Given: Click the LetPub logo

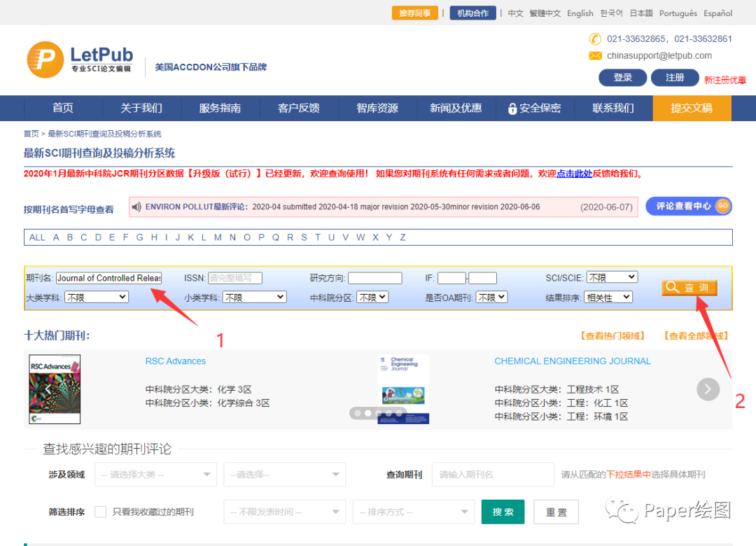Looking at the screenshot, I should 80,59.
